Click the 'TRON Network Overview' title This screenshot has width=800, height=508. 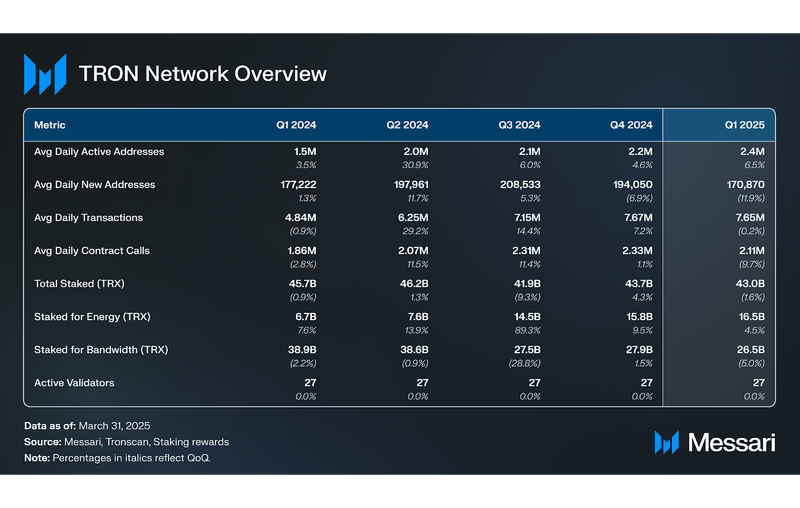coord(203,74)
